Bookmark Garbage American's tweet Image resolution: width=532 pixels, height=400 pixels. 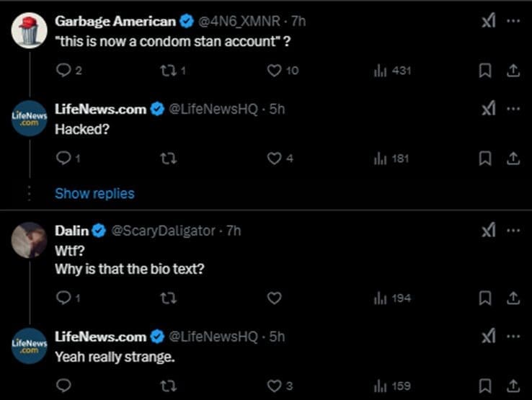pos(485,71)
